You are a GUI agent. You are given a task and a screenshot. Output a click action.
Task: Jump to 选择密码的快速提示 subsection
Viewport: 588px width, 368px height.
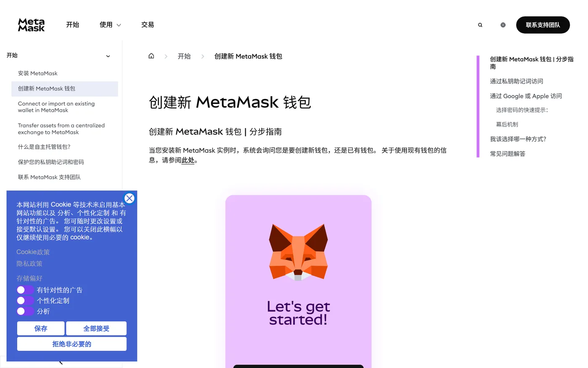pos(522,110)
